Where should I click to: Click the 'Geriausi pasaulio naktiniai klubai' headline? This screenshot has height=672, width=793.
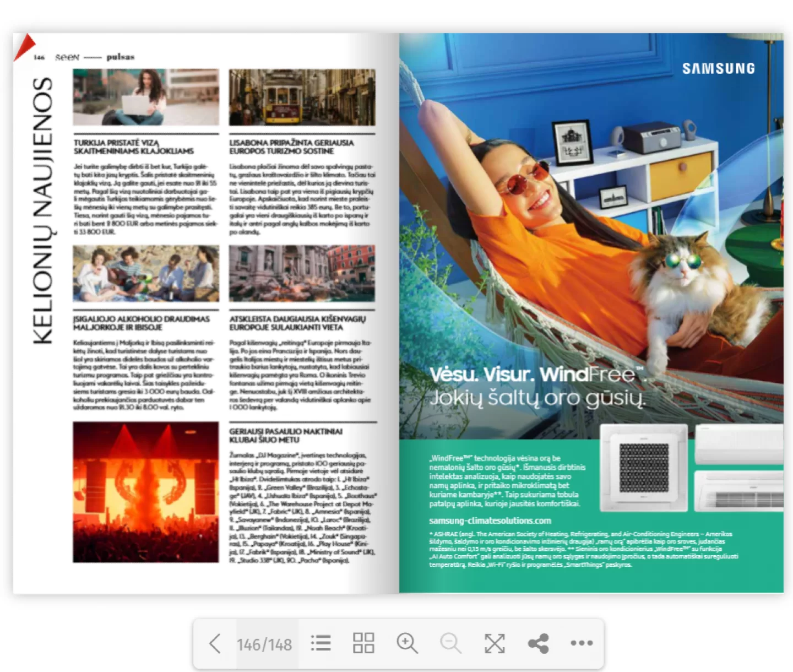286,435
